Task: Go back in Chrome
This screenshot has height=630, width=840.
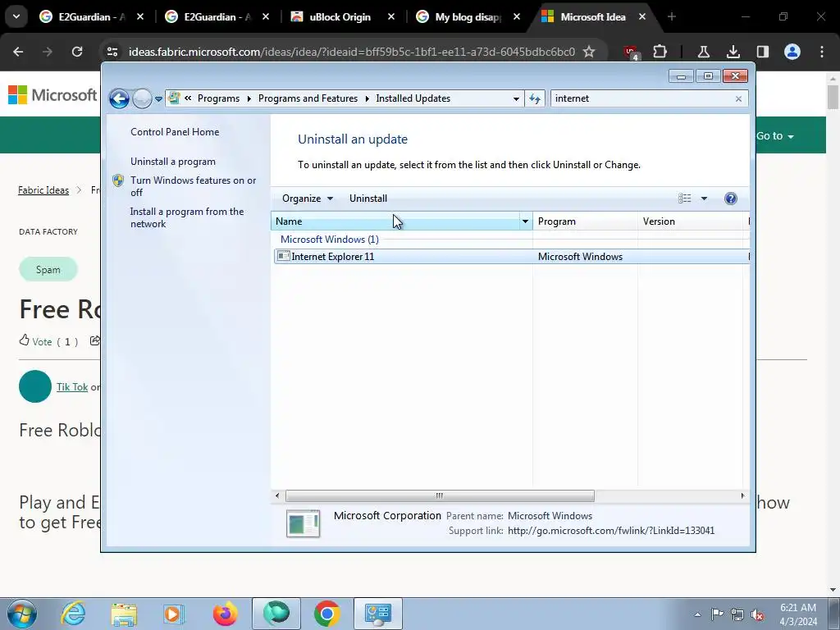Action: [x=18, y=52]
